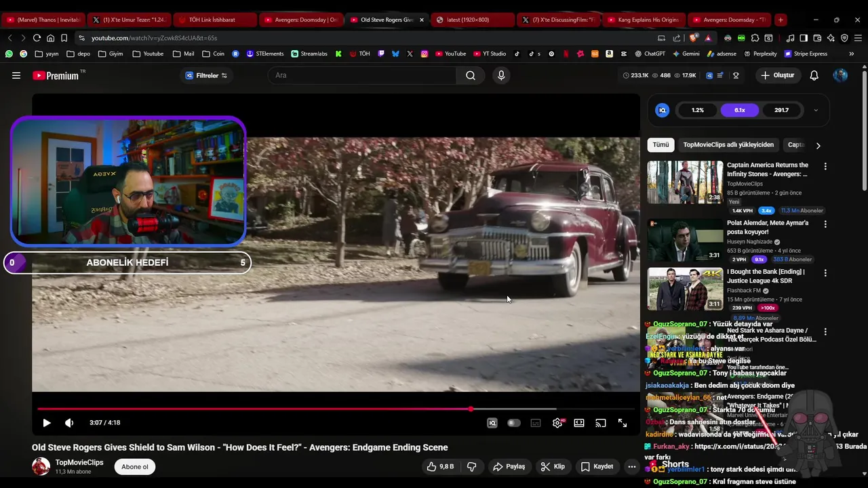
Task: Click the vidIQ 6.1x highlighted pill
Action: (x=740, y=110)
